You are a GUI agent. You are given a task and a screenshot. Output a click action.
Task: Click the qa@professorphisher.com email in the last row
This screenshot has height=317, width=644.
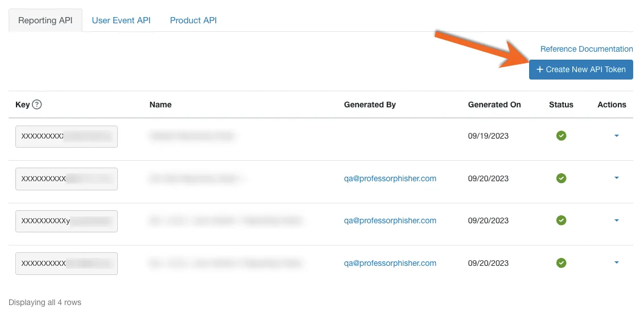click(390, 263)
